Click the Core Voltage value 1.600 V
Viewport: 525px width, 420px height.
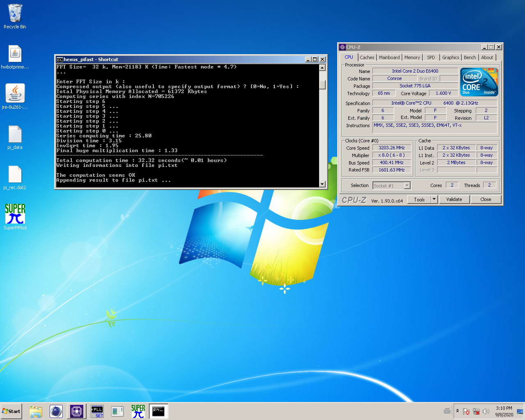point(443,93)
